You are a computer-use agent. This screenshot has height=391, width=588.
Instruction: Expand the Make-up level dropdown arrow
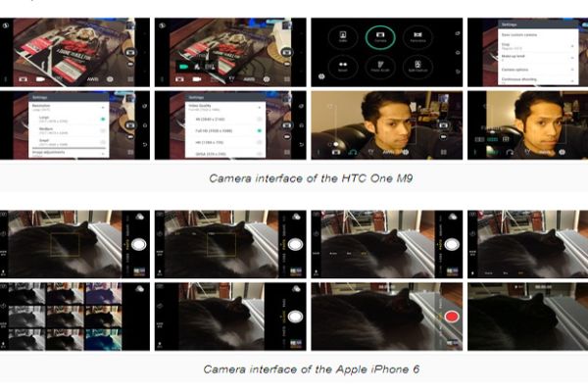(x=572, y=58)
